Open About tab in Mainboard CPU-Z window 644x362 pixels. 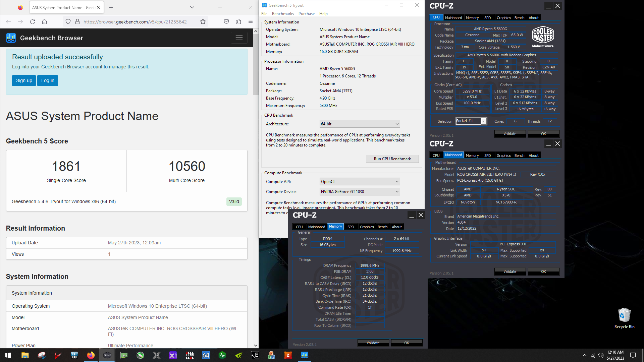pos(534,156)
